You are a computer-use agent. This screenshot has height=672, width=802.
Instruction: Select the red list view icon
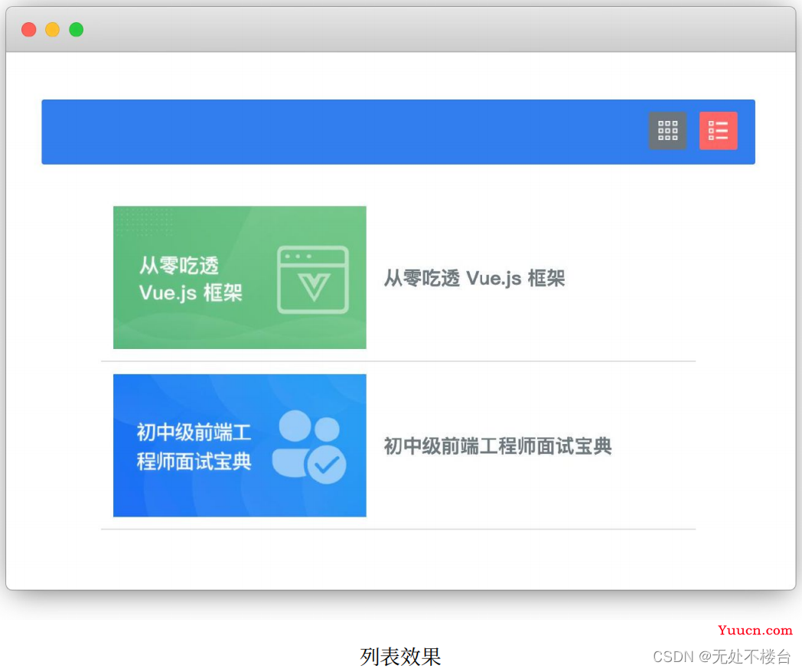click(x=718, y=131)
